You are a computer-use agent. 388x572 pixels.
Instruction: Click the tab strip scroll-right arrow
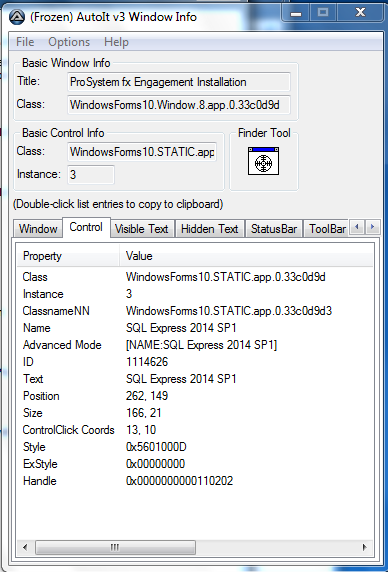coord(372,227)
